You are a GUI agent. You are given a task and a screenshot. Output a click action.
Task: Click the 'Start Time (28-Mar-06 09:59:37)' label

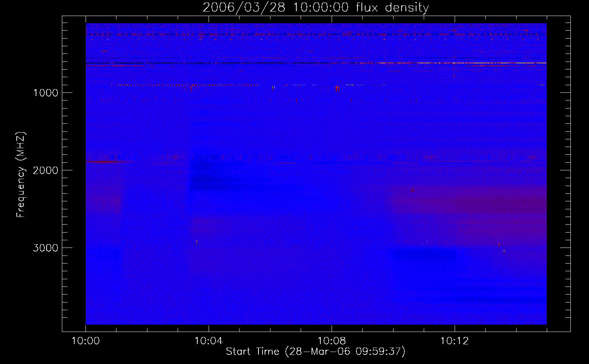316,352
